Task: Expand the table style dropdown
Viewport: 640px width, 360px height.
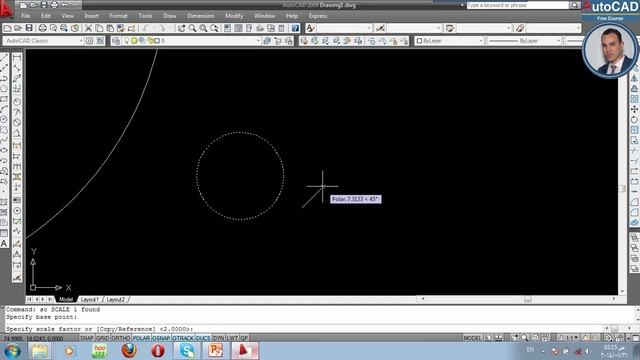Action: (508, 28)
